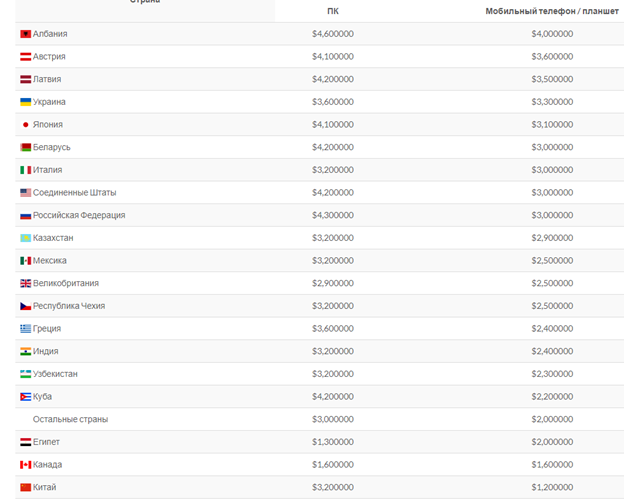Select the Албания country name
624x500 pixels.
[x=50, y=34]
